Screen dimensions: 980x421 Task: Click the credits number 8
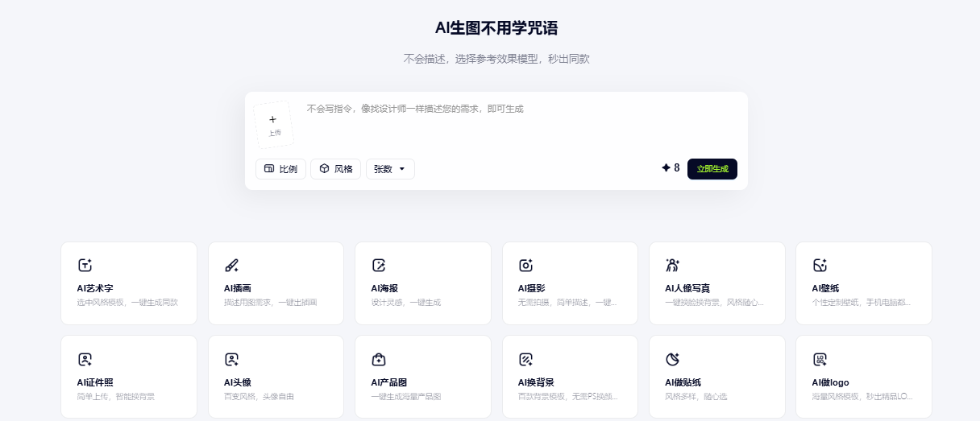[677, 168]
